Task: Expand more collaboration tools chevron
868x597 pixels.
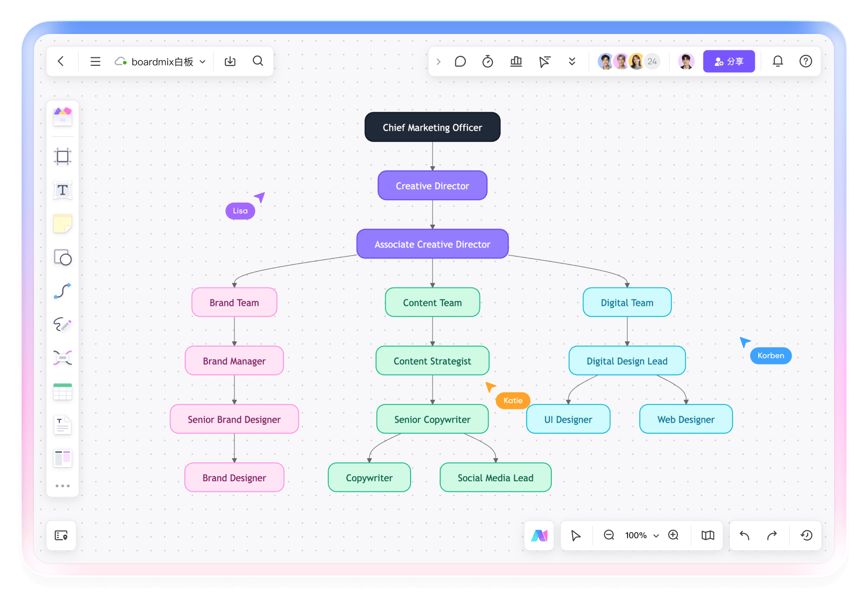Action: pyautogui.click(x=572, y=61)
